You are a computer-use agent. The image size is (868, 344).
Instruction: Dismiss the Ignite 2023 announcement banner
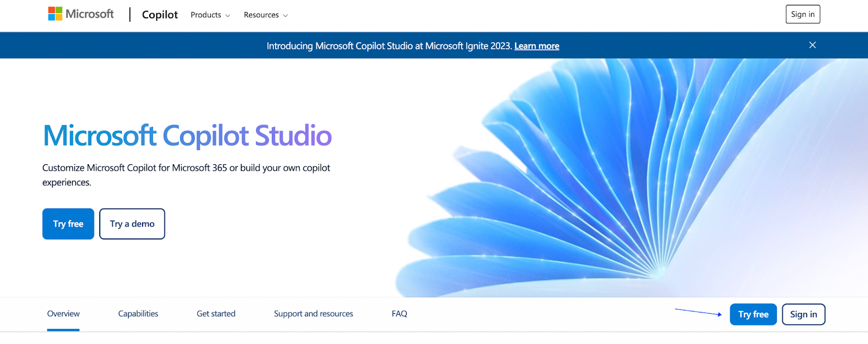[x=812, y=45]
